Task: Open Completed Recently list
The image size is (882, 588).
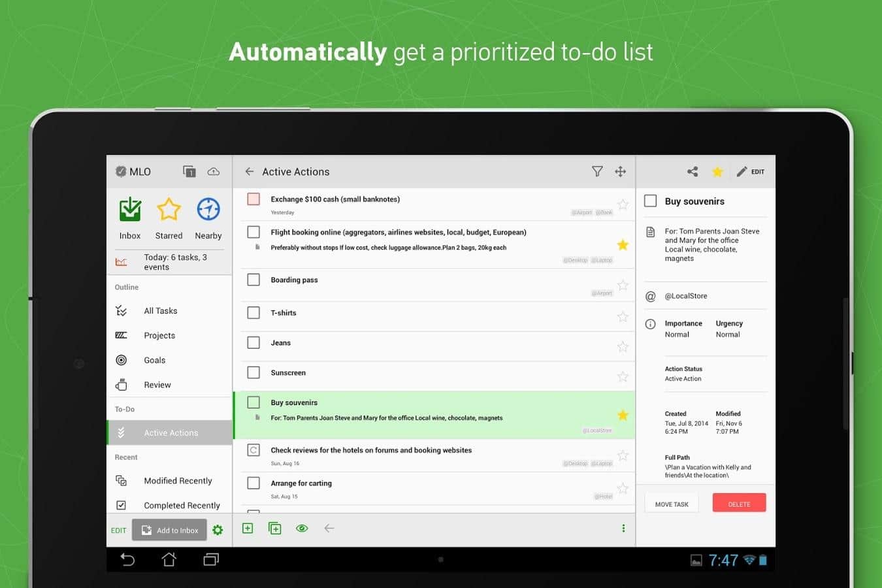Action: pyautogui.click(x=182, y=505)
